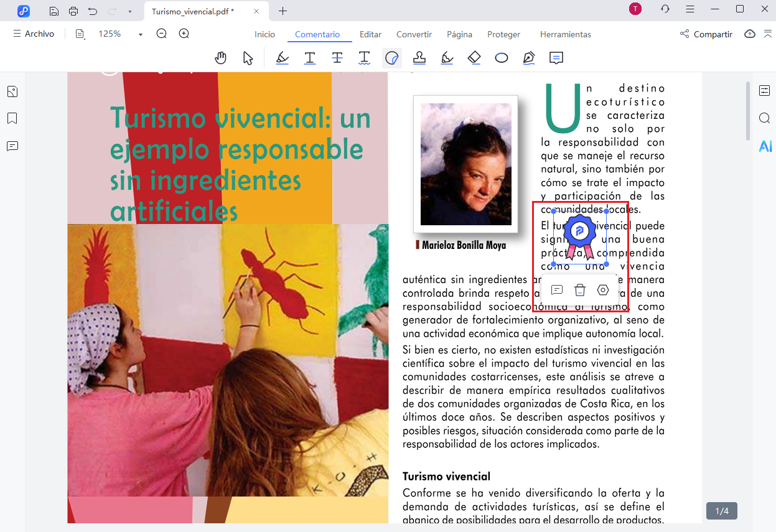Pick the Highlighter tool
The width and height of the screenshot is (776, 532).
click(283, 58)
